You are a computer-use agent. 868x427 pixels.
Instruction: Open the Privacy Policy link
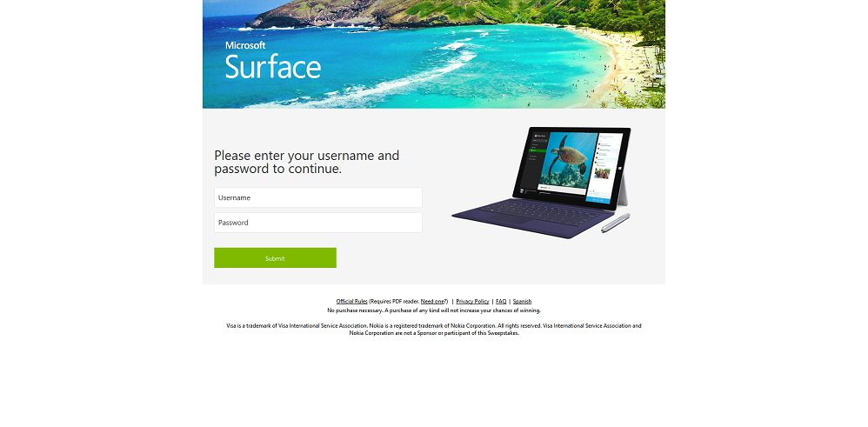tap(472, 301)
